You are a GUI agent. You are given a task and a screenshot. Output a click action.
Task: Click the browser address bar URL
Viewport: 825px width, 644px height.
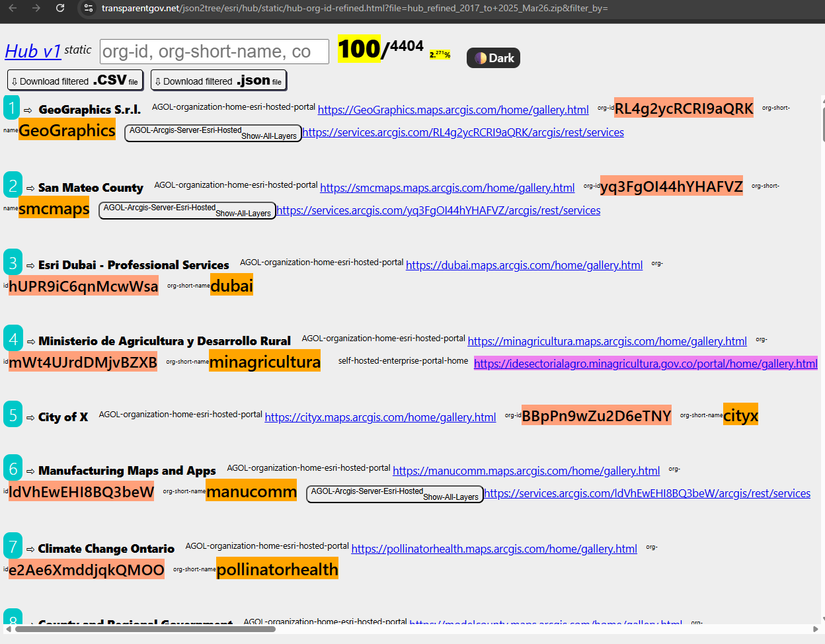354,8
